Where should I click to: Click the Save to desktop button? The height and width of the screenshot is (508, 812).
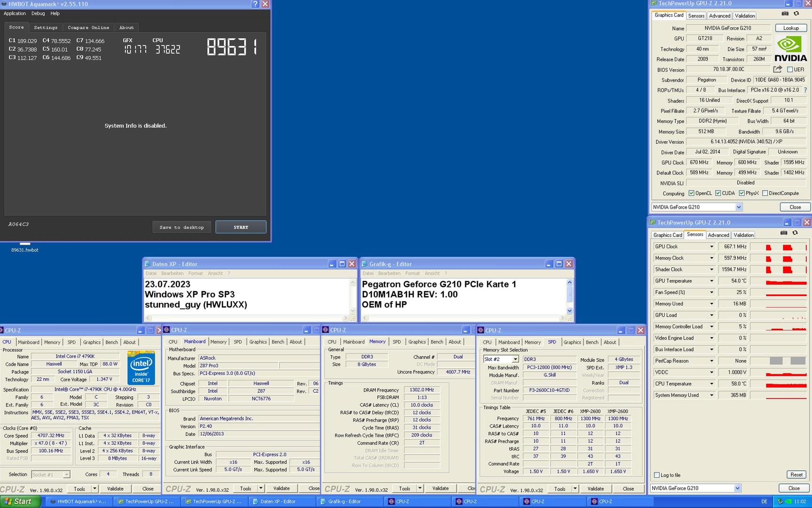[181, 227]
